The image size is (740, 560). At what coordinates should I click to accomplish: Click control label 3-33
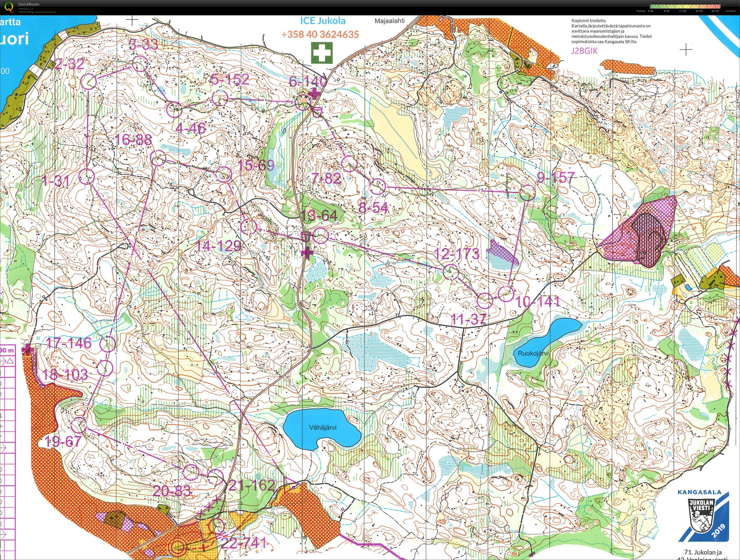tap(144, 44)
